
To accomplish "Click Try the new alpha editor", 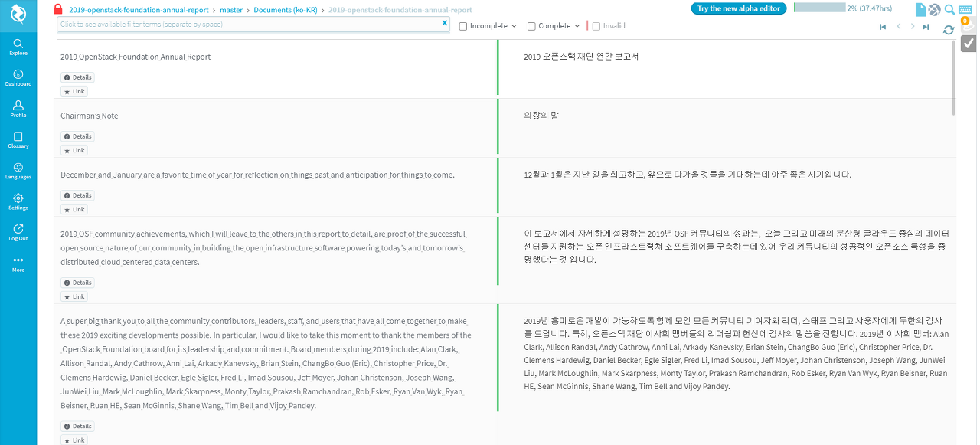I will click(738, 8).
